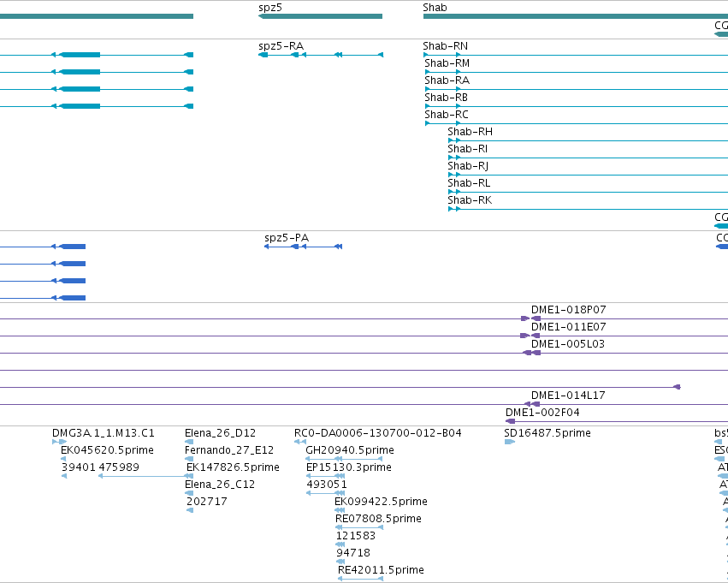Click EST RC0-DA0006-130700-012-B04

[378, 433]
